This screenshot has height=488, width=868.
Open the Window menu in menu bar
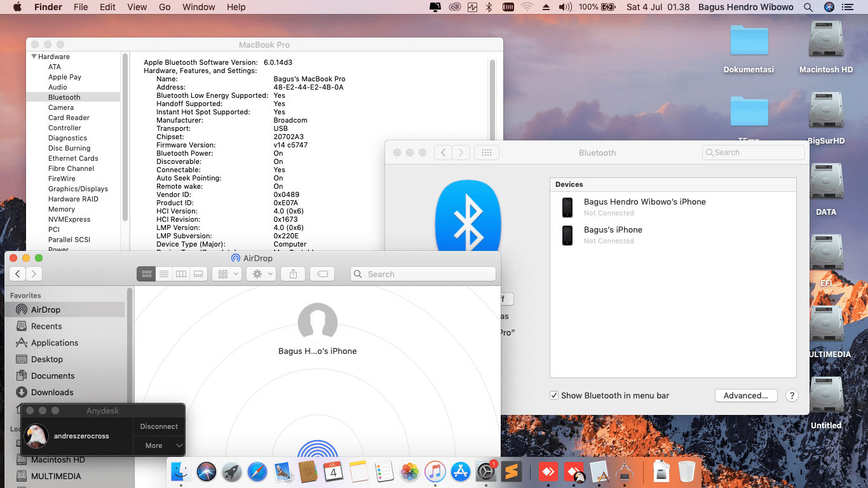[198, 7]
